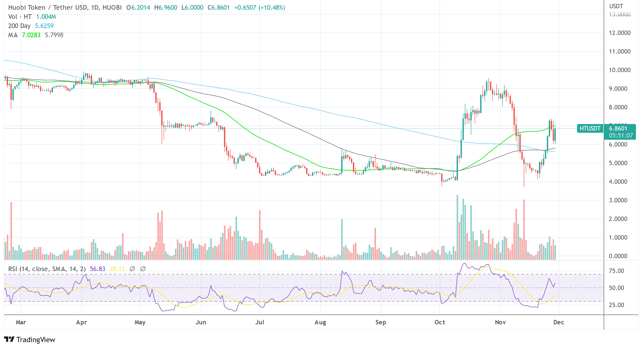Click the RSI SMA value 39.11
This screenshot has width=644, height=349.
click(117, 269)
